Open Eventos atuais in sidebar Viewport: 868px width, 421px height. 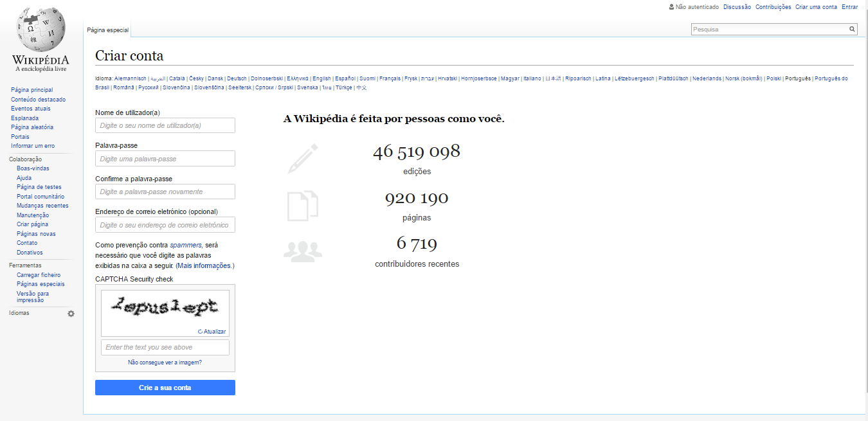point(31,109)
